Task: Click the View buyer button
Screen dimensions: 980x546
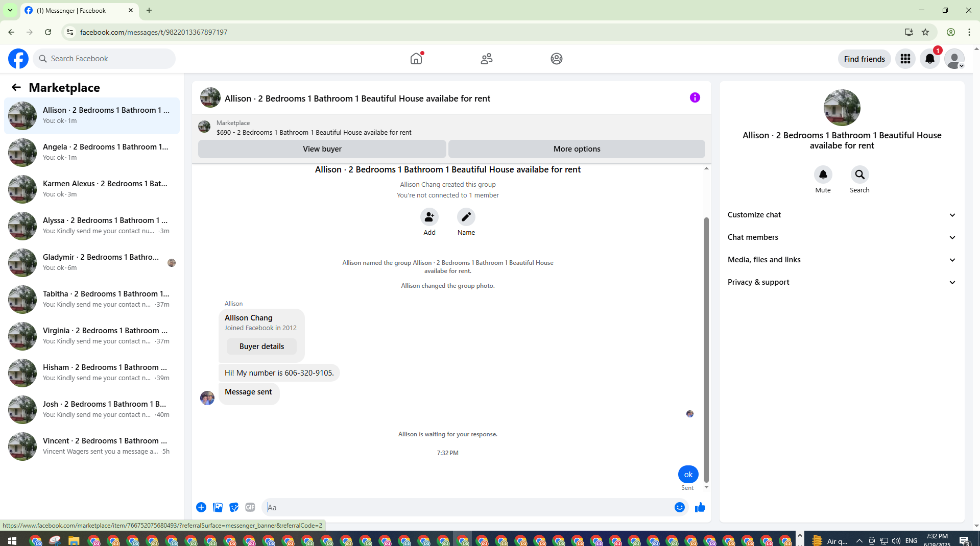Action: pos(322,149)
